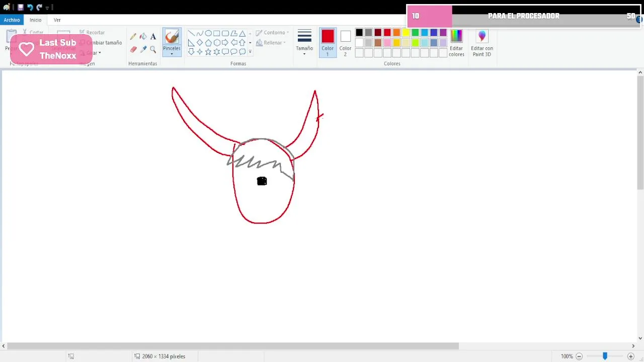The width and height of the screenshot is (644, 362).
Task: Click the horizontal scrollbar thumb
Action: point(232,346)
